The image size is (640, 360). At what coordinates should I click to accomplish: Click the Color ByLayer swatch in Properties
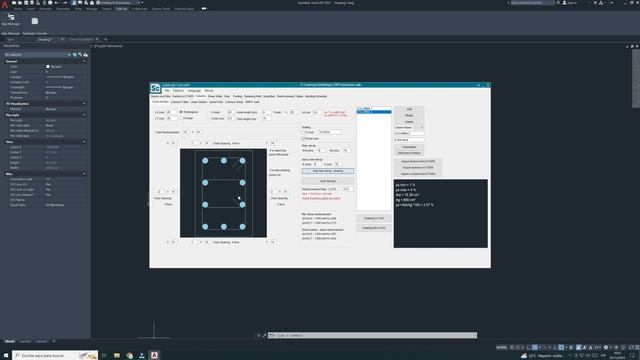(x=48, y=67)
